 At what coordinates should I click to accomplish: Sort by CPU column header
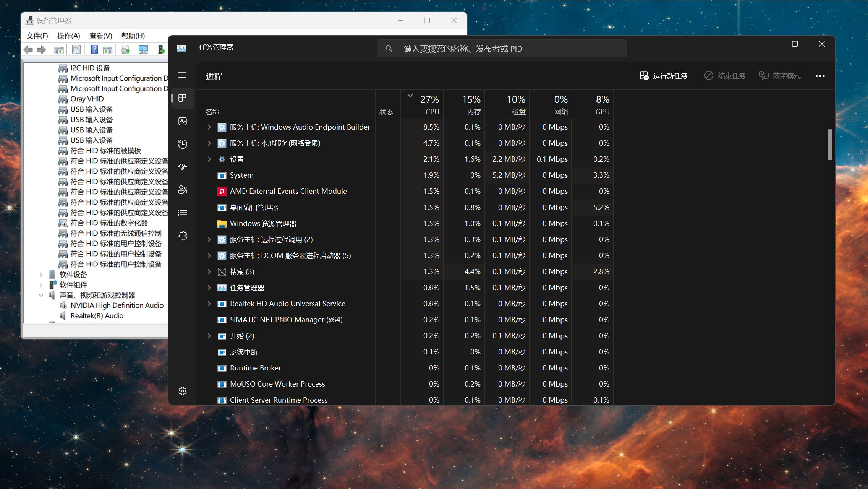tap(422, 104)
